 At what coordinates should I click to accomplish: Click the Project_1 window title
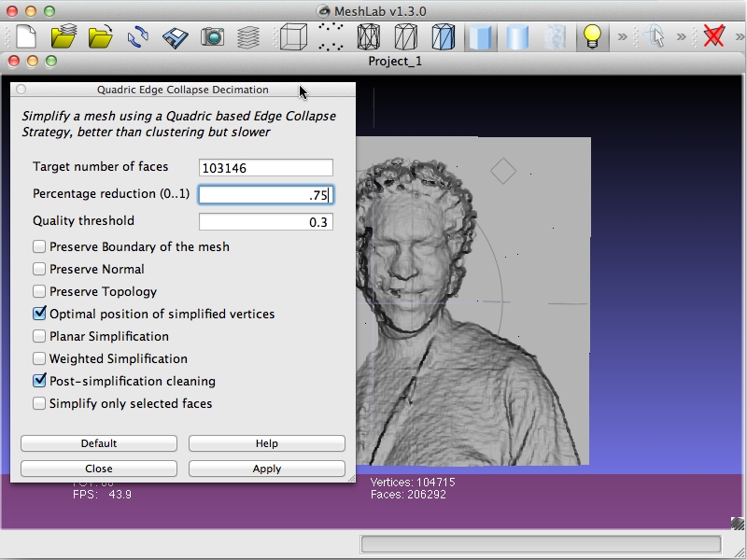click(395, 62)
